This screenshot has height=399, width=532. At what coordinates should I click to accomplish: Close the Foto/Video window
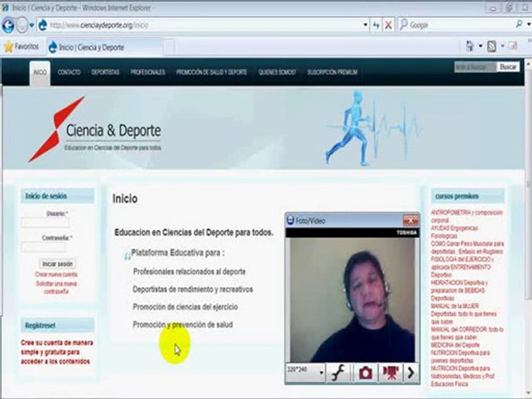click(x=411, y=221)
